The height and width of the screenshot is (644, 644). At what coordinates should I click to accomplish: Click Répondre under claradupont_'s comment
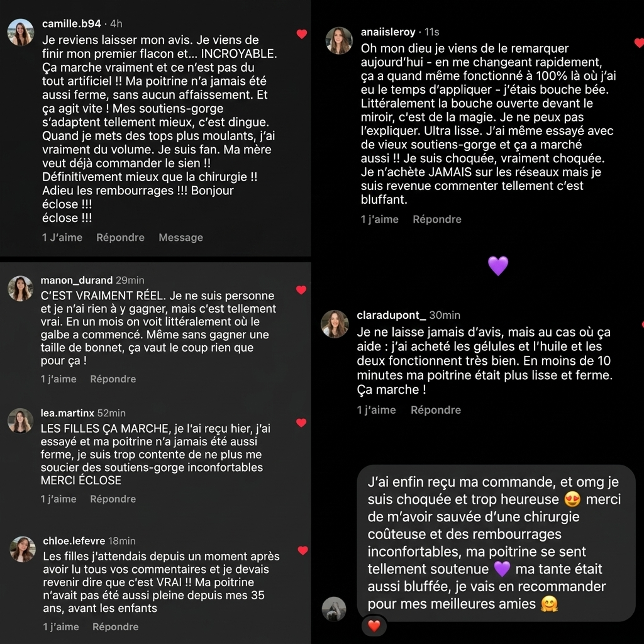point(436,410)
